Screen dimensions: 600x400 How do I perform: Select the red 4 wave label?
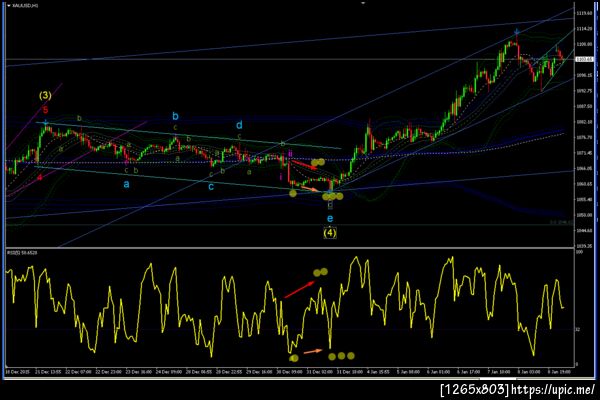pyautogui.click(x=40, y=177)
